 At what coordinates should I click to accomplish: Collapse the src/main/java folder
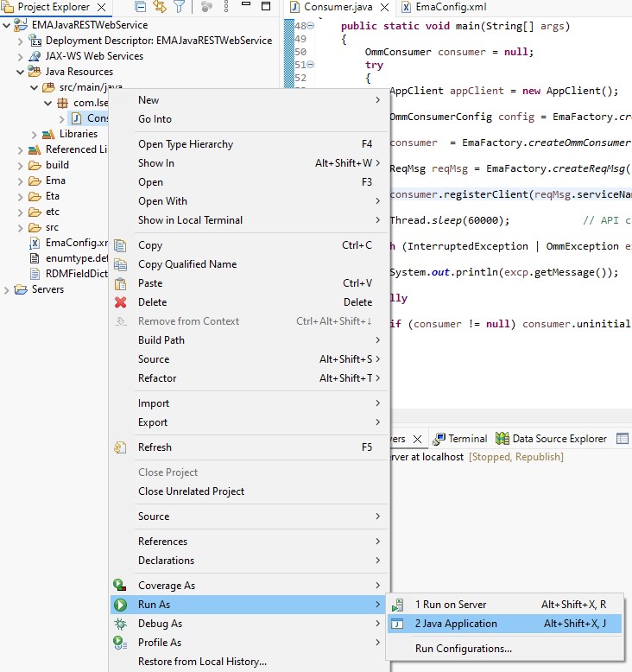(35, 88)
